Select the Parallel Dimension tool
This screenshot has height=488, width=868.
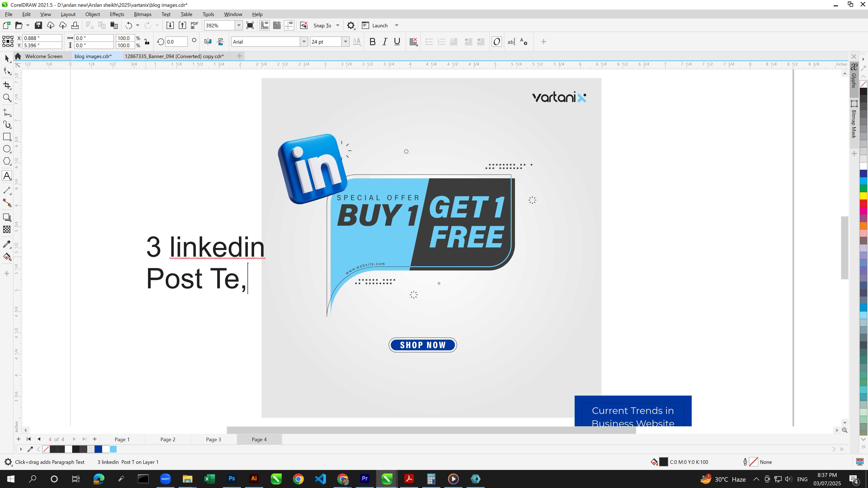point(7,190)
